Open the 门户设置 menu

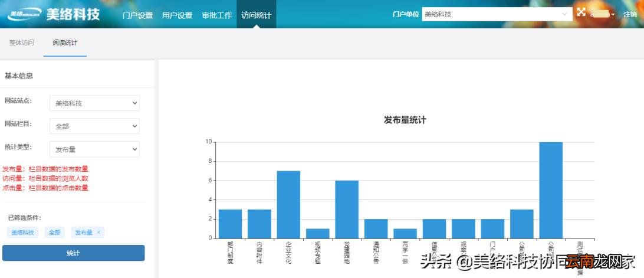pyautogui.click(x=137, y=15)
